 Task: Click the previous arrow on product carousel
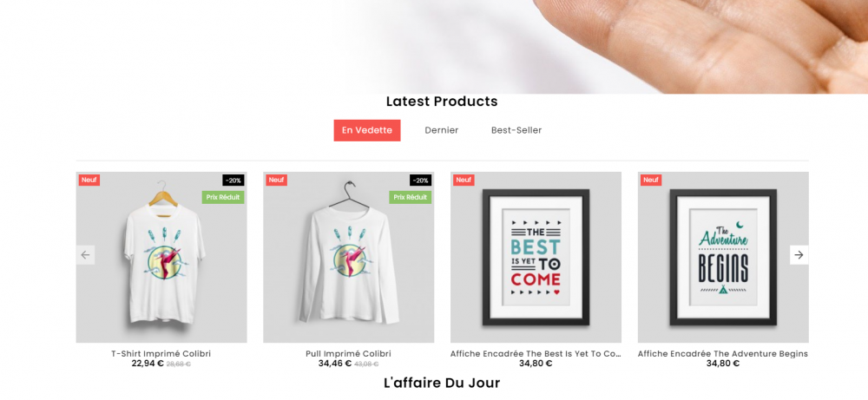pyautogui.click(x=85, y=255)
